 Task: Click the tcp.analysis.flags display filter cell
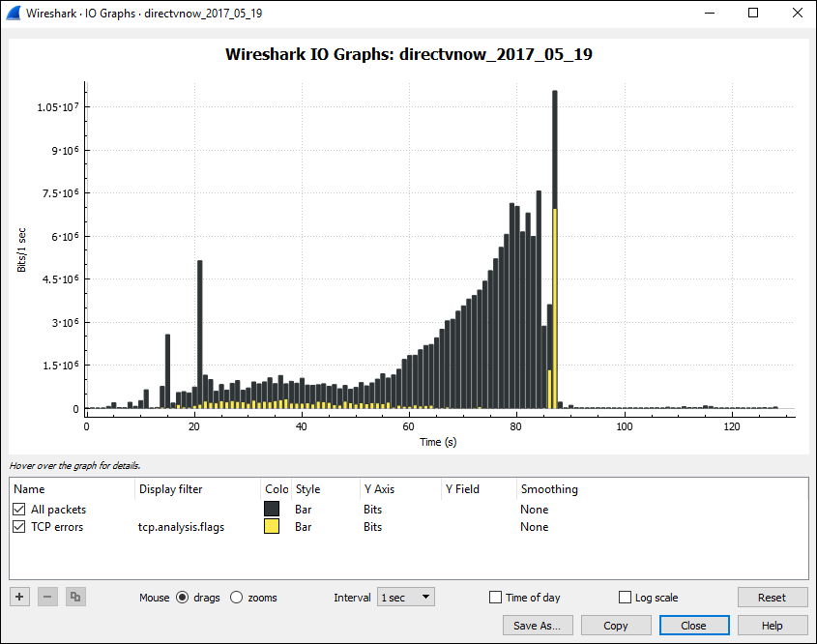click(182, 527)
